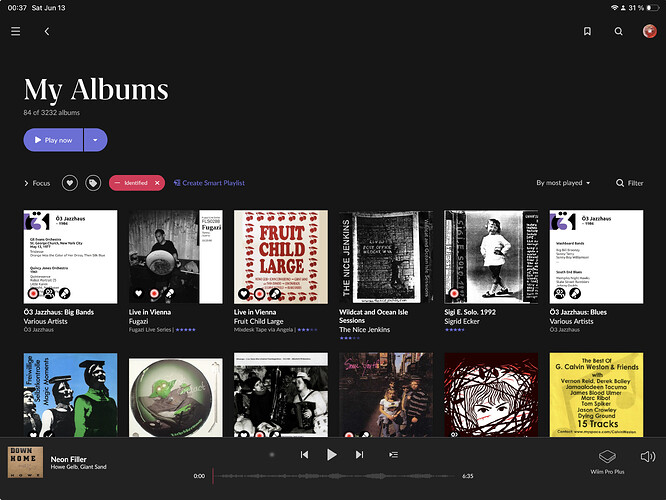Expand the Play now options arrow
The width and height of the screenshot is (666, 500).
tap(95, 140)
